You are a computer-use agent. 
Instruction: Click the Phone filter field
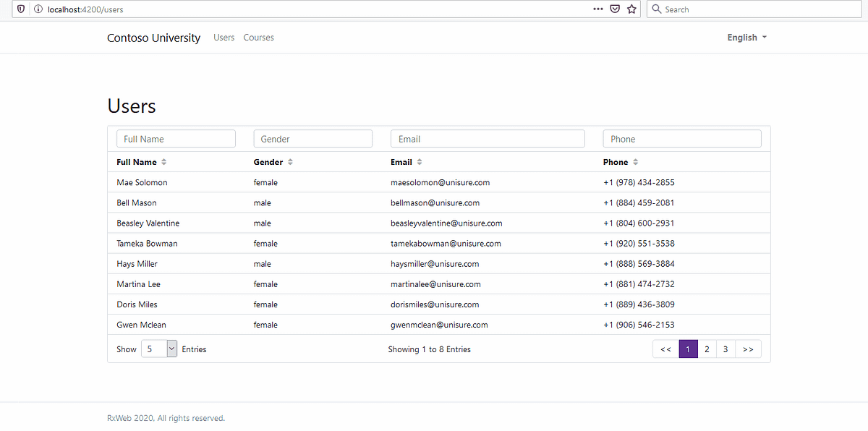pos(681,138)
